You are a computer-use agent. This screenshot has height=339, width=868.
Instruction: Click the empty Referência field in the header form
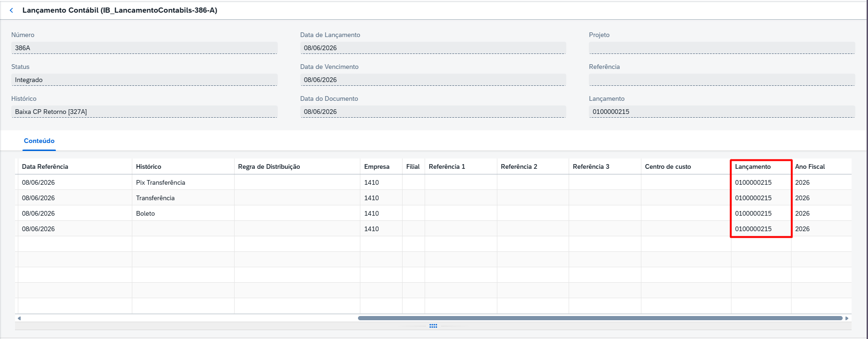click(x=722, y=80)
